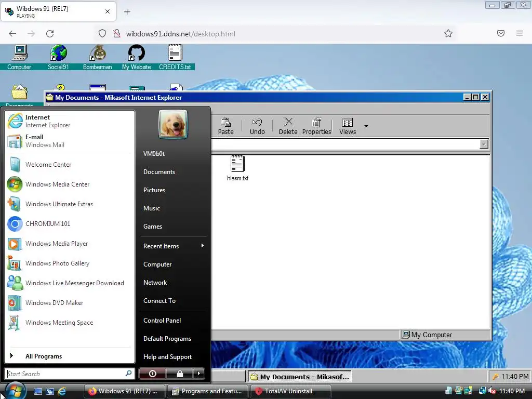Open Help and Support
This screenshot has height=399, width=532.
173,356
